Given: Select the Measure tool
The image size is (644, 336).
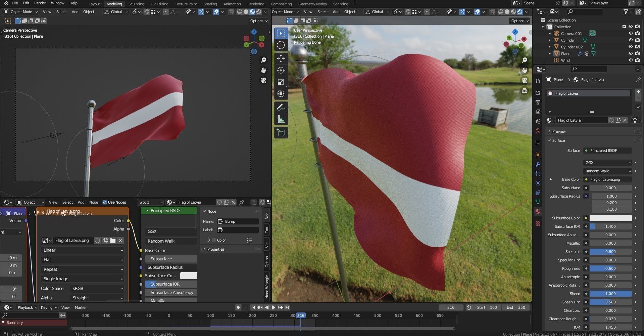Looking at the screenshot, I should (x=281, y=119).
